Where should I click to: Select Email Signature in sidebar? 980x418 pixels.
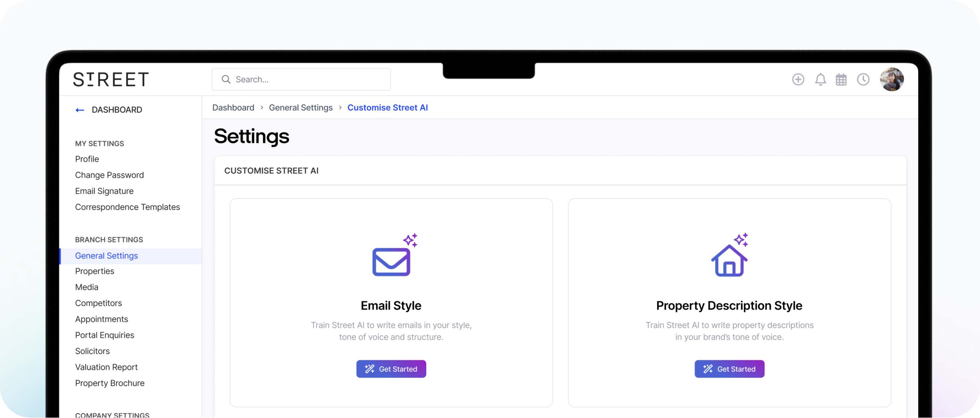[x=104, y=191]
